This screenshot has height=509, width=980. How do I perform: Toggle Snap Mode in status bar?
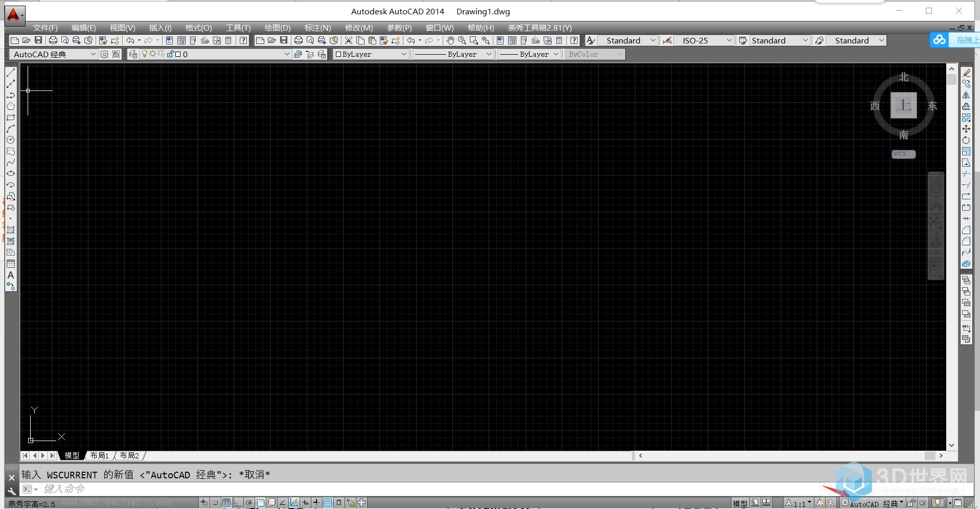point(215,503)
